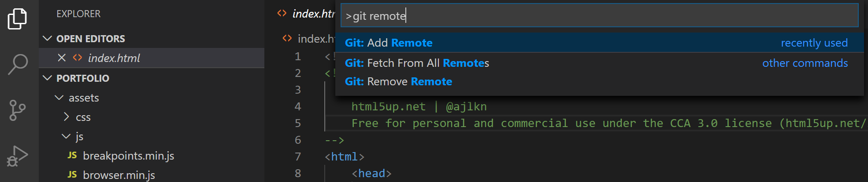Image resolution: width=868 pixels, height=182 pixels.
Task: Click the HTML icon beside index.html in Open Editors
Action: pyautogui.click(x=78, y=58)
